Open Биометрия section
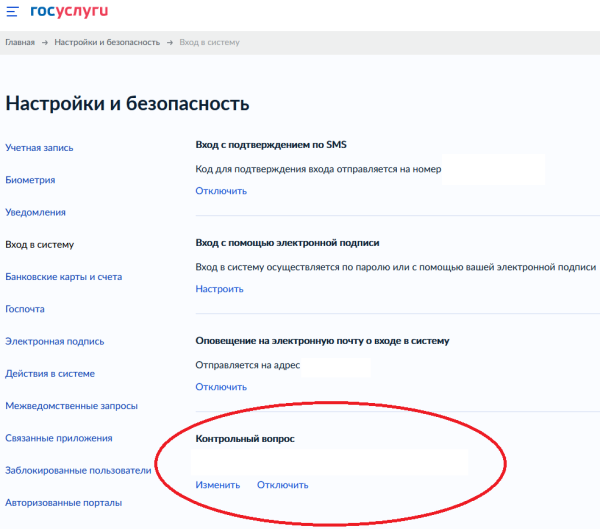The height and width of the screenshot is (529, 600). 30,180
